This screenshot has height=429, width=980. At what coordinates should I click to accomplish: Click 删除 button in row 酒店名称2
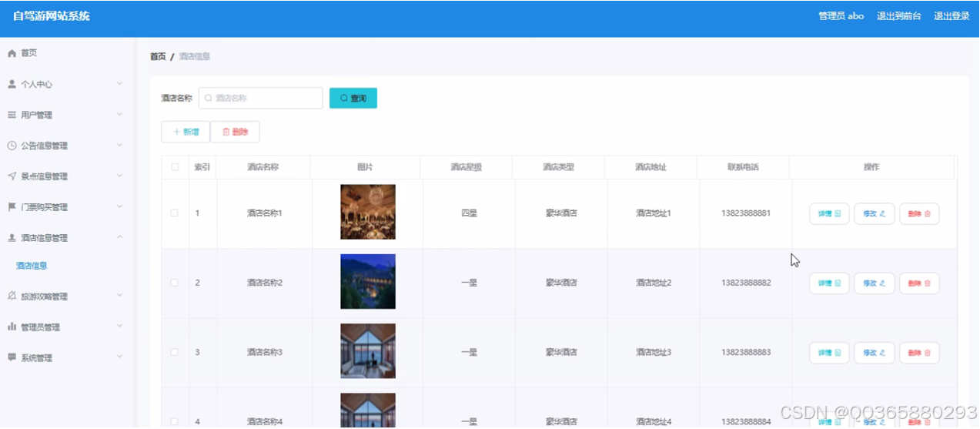pos(919,283)
